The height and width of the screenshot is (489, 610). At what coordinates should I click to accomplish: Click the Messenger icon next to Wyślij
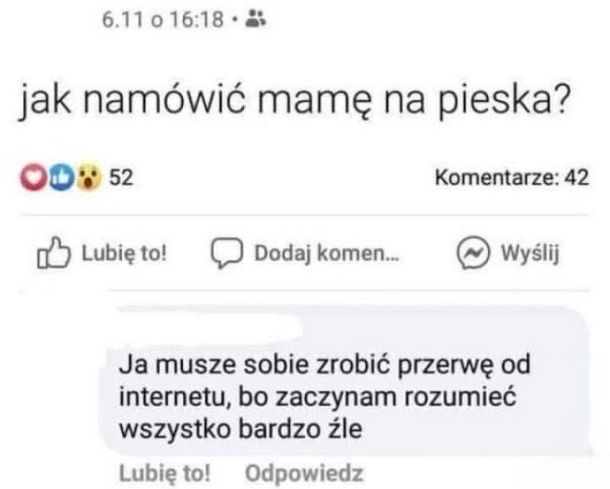pyautogui.click(x=472, y=253)
